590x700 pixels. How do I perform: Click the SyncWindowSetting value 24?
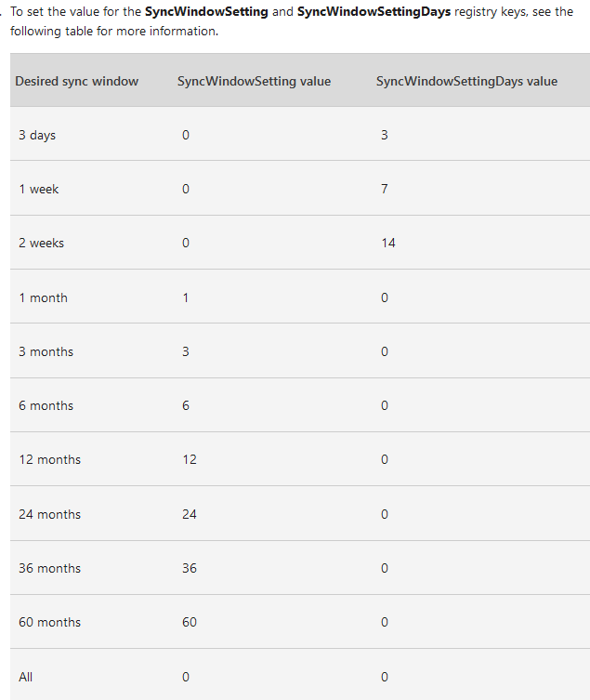(x=190, y=514)
